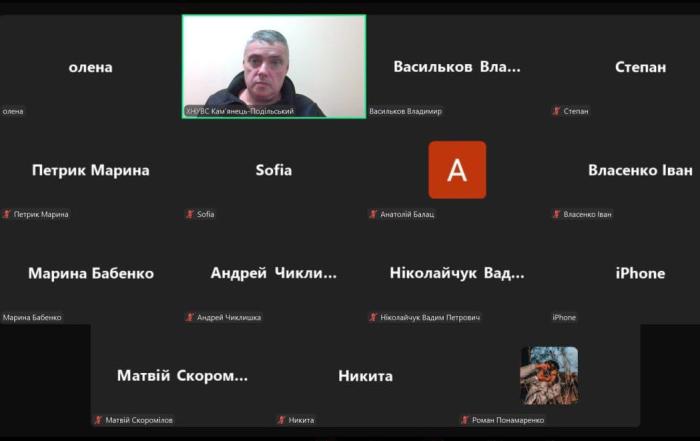Click the orange letter A avatar
This screenshot has height=441, width=700.
tap(457, 170)
